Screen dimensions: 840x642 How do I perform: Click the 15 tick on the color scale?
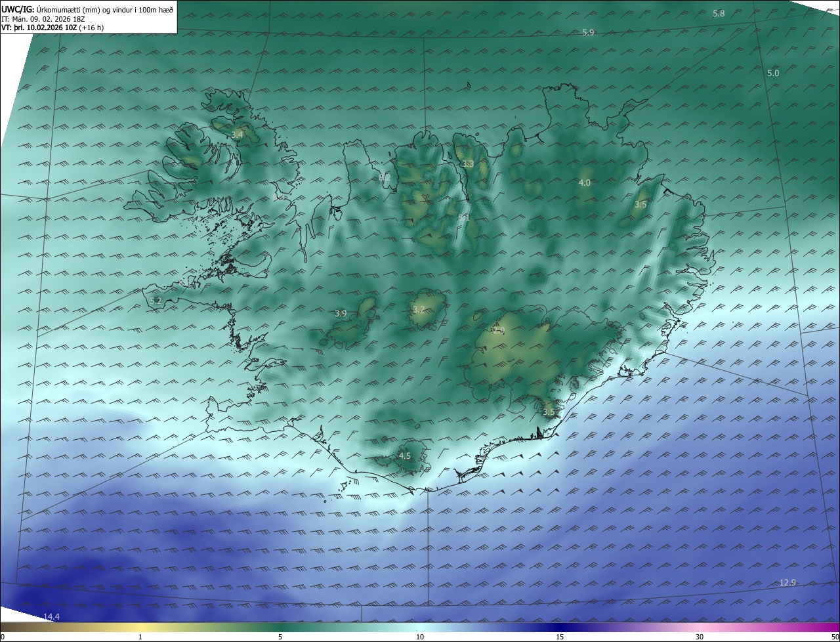point(560,637)
